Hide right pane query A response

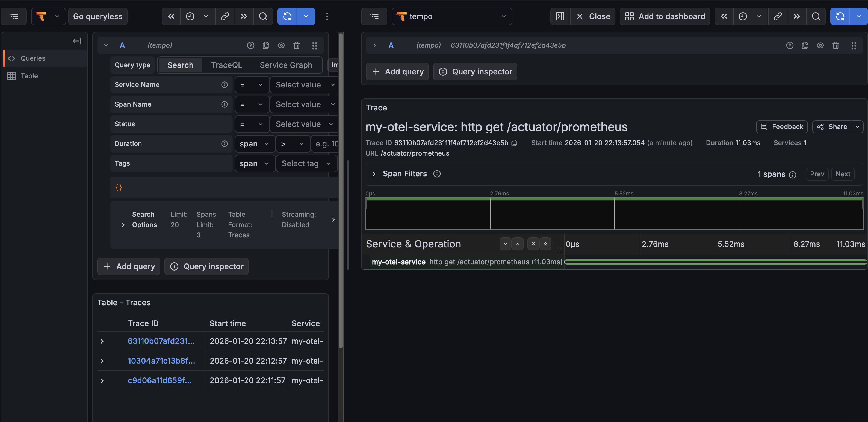[x=820, y=45]
